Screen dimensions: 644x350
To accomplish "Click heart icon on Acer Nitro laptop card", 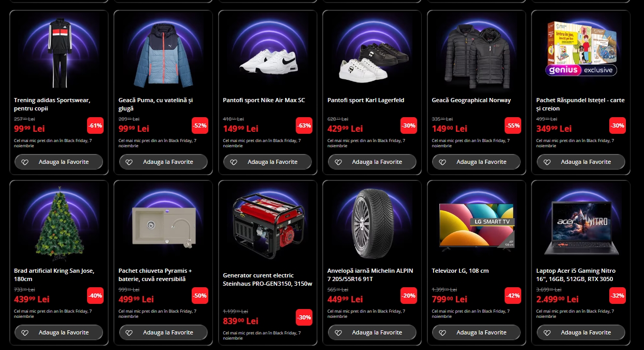I will 547,333.
